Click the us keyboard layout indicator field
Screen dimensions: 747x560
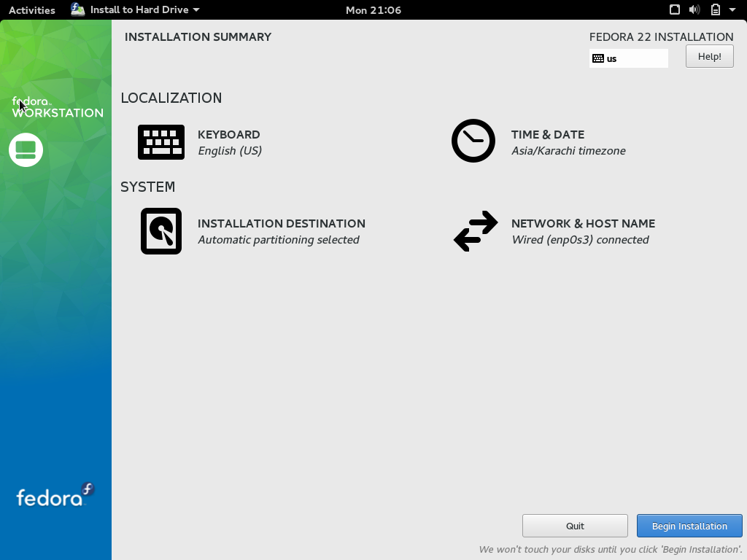pyautogui.click(x=628, y=58)
